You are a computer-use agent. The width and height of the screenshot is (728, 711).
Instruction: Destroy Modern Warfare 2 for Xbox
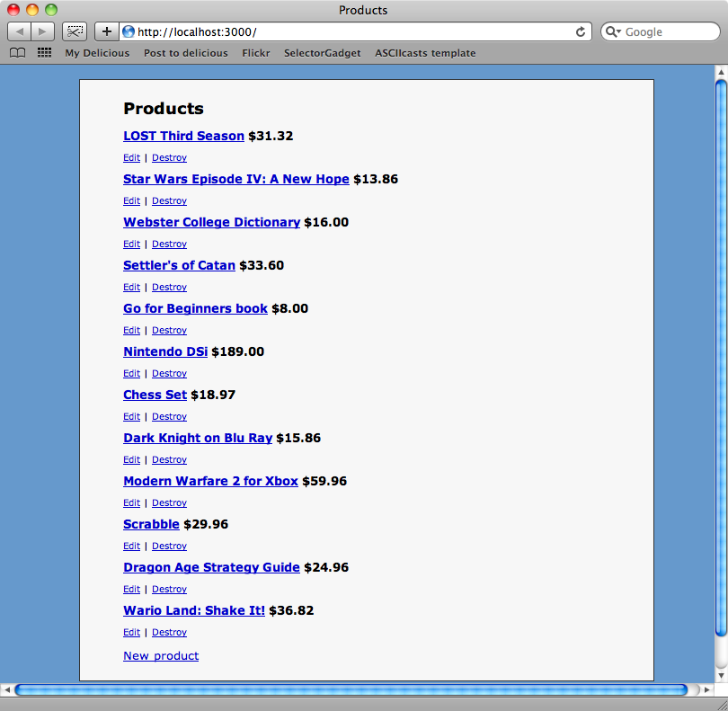(170, 503)
